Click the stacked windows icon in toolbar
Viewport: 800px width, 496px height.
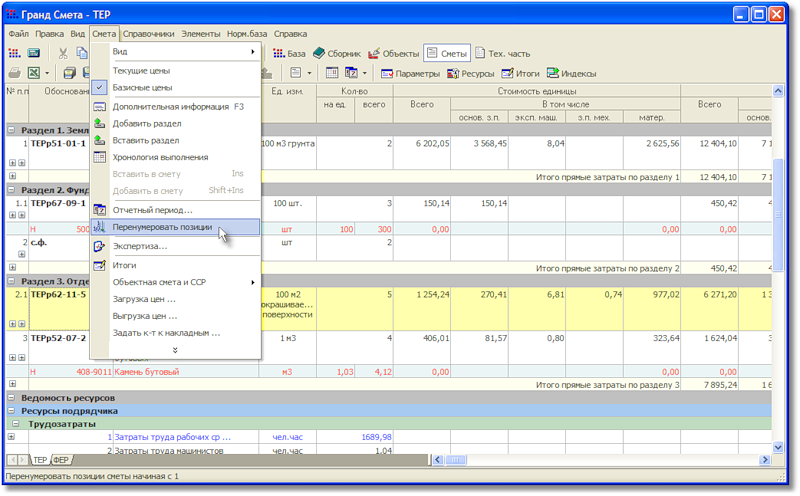[x=69, y=73]
